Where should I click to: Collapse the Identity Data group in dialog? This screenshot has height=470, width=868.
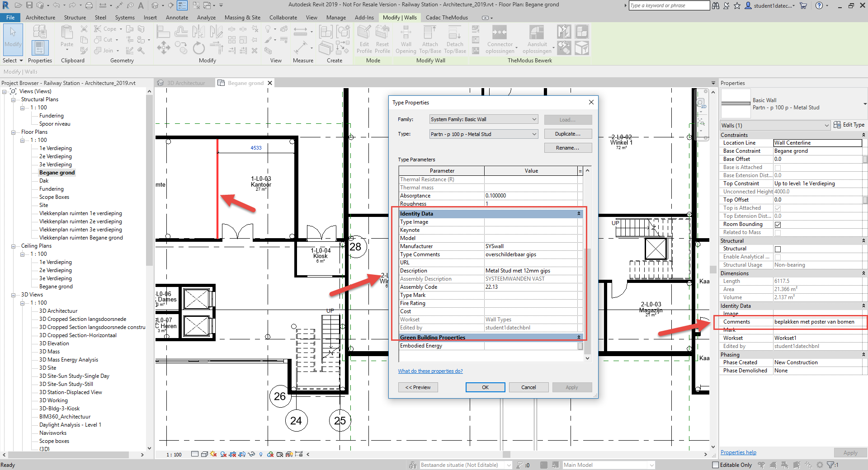tap(579, 214)
